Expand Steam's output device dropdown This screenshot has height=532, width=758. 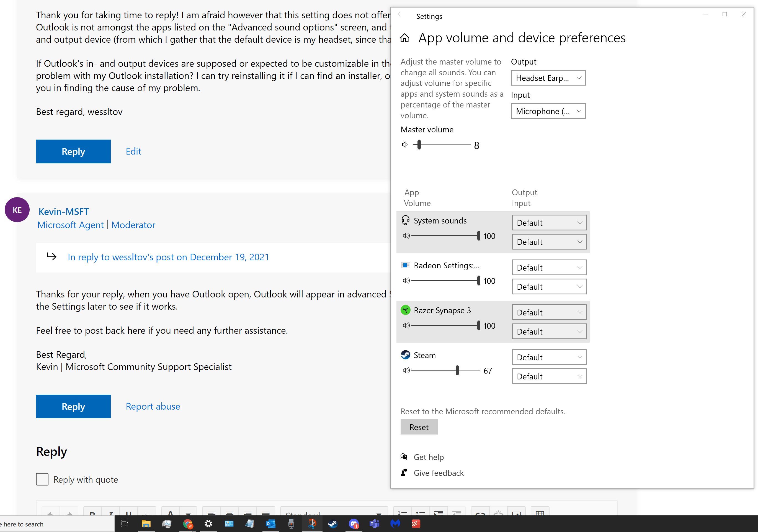coord(549,357)
